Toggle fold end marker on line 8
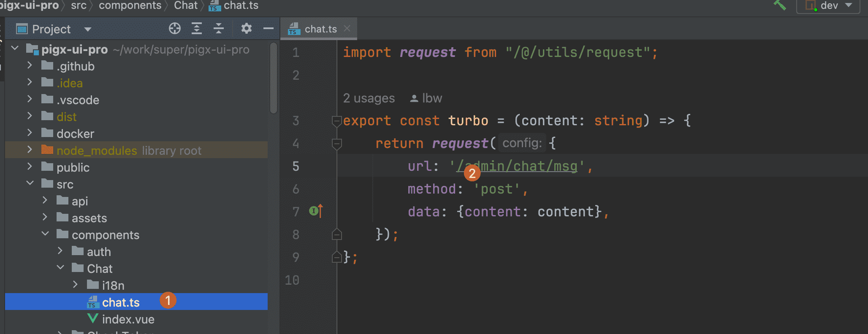The image size is (868, 334). click(x=336, y=234)
